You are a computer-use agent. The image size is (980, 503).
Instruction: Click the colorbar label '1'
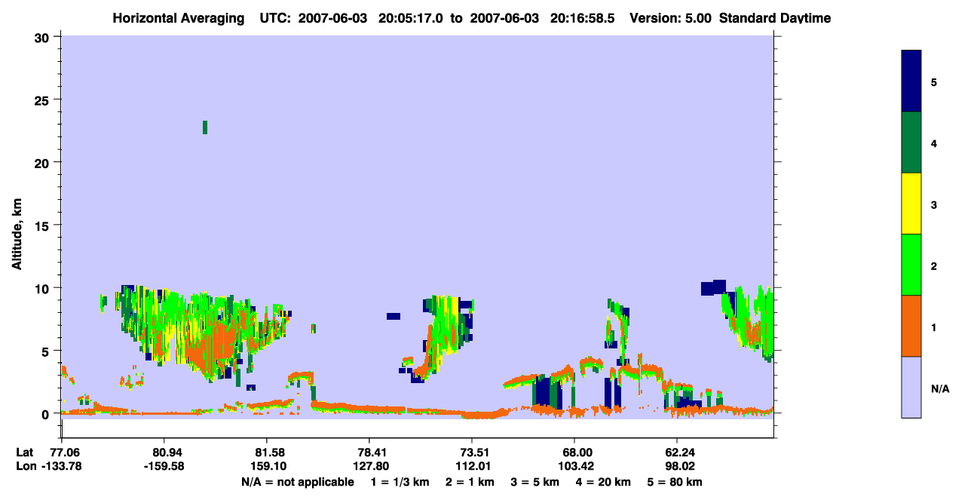tap(934, 327)
